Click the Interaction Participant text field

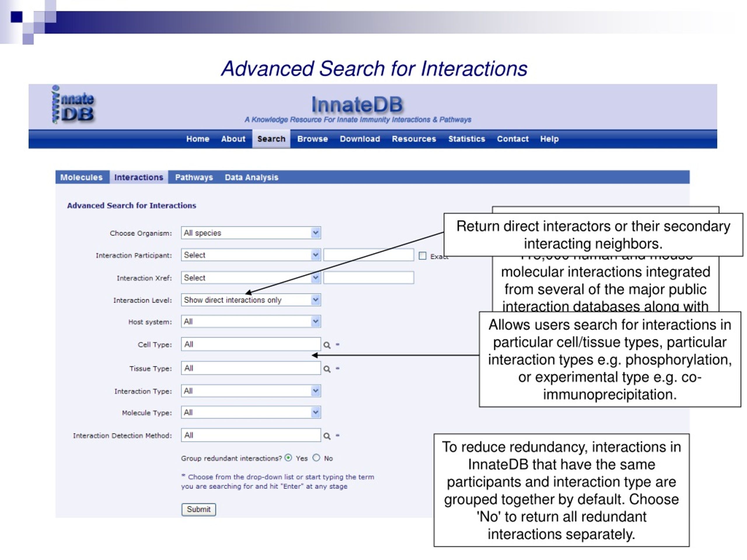369,255
